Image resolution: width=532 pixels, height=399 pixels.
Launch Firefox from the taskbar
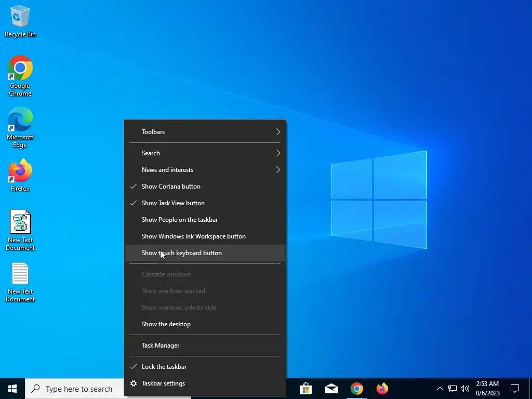[382, 389]
